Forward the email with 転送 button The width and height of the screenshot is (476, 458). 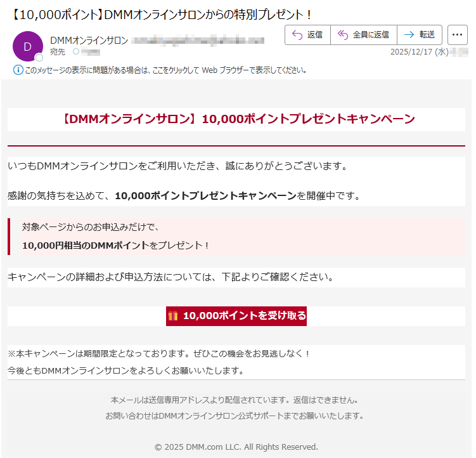[419, 35]
